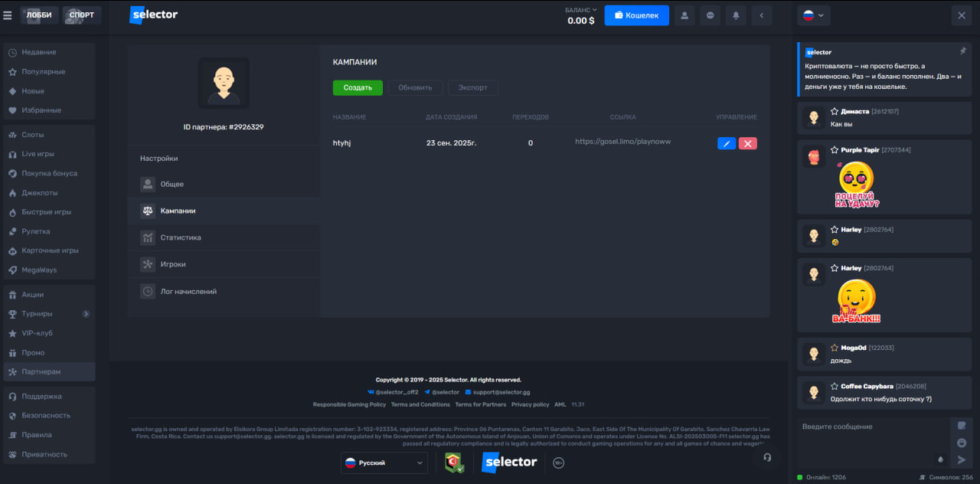Edit the htyhj campaign with pencil icon
Viewport: 980px width, 484px height.
tap(726, 143)
